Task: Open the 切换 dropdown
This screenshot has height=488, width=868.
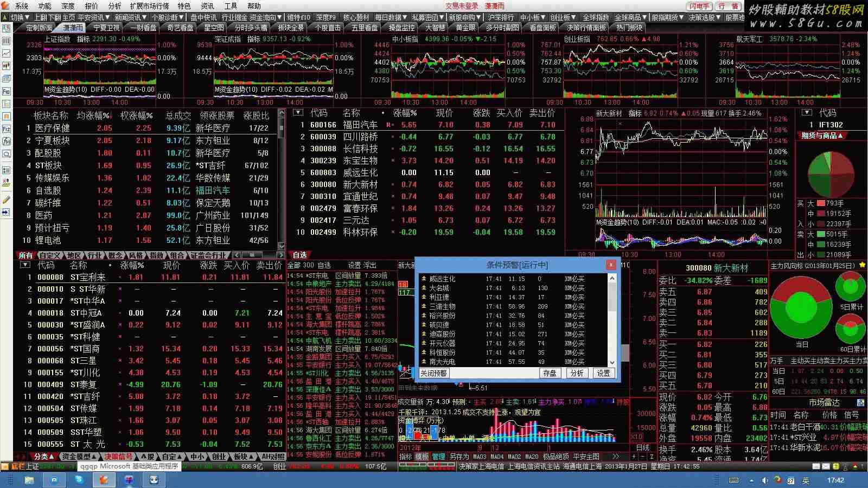Action: (20, 17)
